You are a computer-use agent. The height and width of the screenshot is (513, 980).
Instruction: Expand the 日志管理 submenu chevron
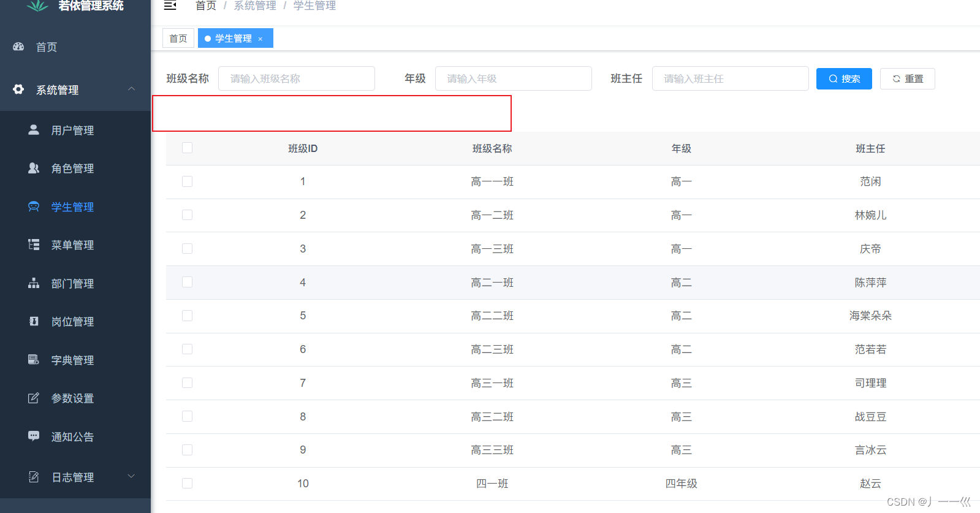point(131,476)
